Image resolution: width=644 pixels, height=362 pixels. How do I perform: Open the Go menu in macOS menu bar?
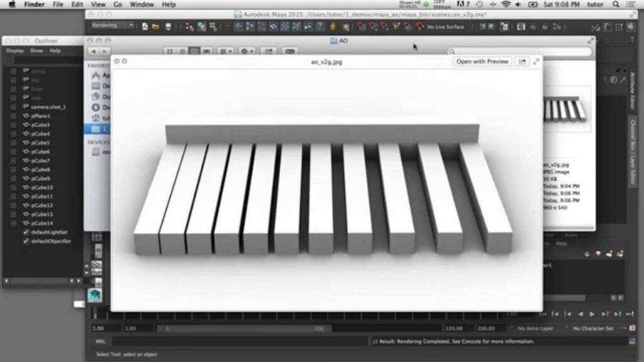coord(118,4)
